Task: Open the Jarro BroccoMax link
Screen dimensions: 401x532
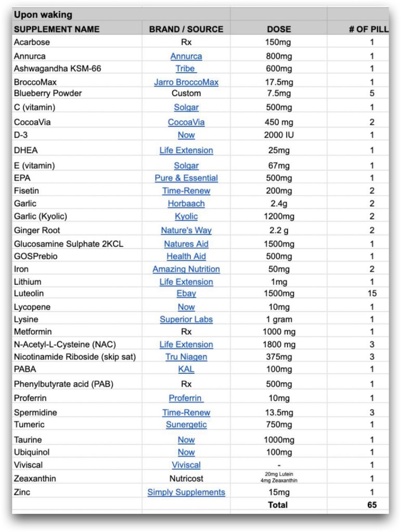Action: tap(186, 82)
